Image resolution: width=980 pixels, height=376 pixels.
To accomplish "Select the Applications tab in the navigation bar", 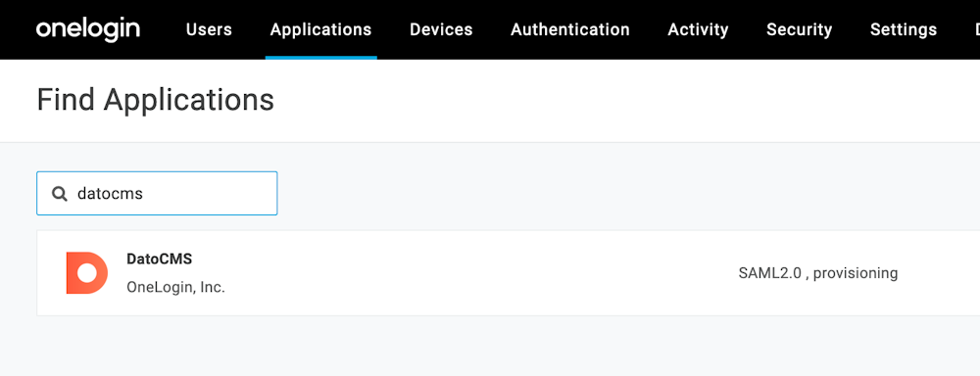I will [320, 29].
